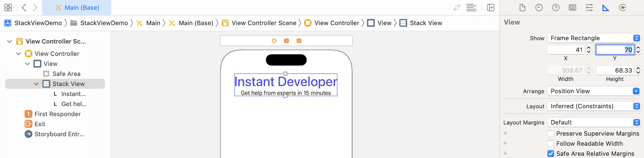
Task: Click the Add Editor icon
Action: tap(491, 8)
